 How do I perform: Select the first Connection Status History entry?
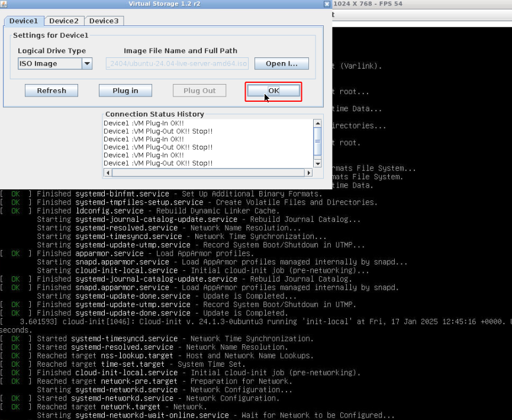pos(144,123)
